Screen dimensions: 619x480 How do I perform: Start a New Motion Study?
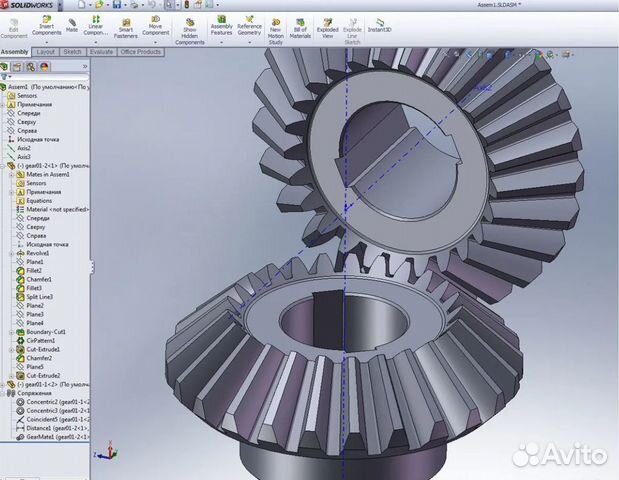pyautogui.click(x=276, y=26)
